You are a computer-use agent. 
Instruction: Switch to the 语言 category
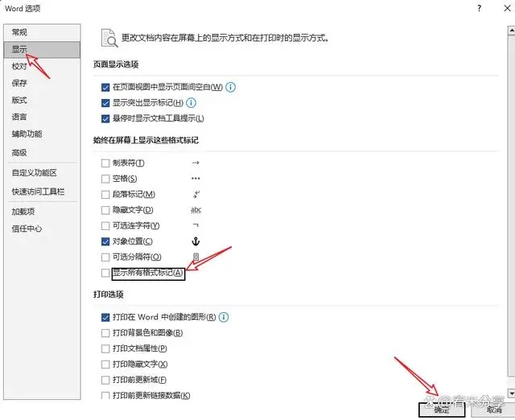tap(42, 117)
